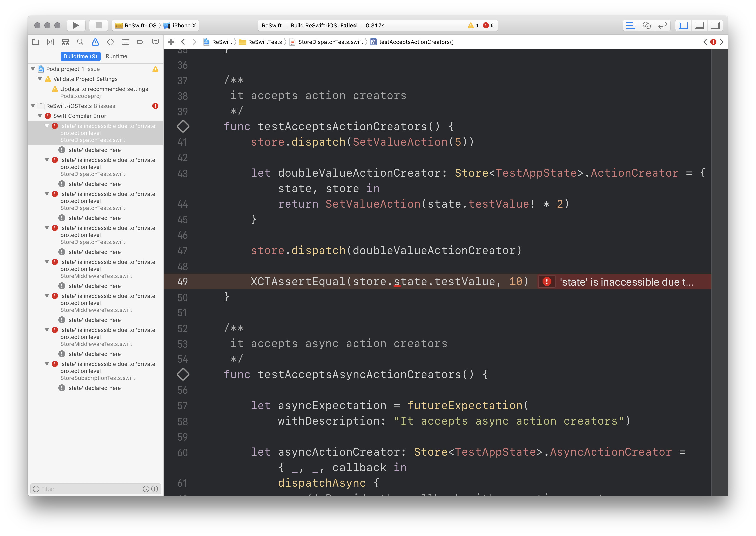Toggle the Utilities inspector panel
This screenshot has width=756, height=536.
tap(715, 25)
